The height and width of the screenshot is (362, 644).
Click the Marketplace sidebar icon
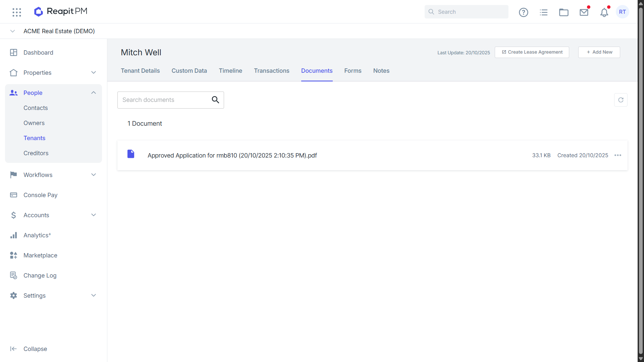pos(14,255)
